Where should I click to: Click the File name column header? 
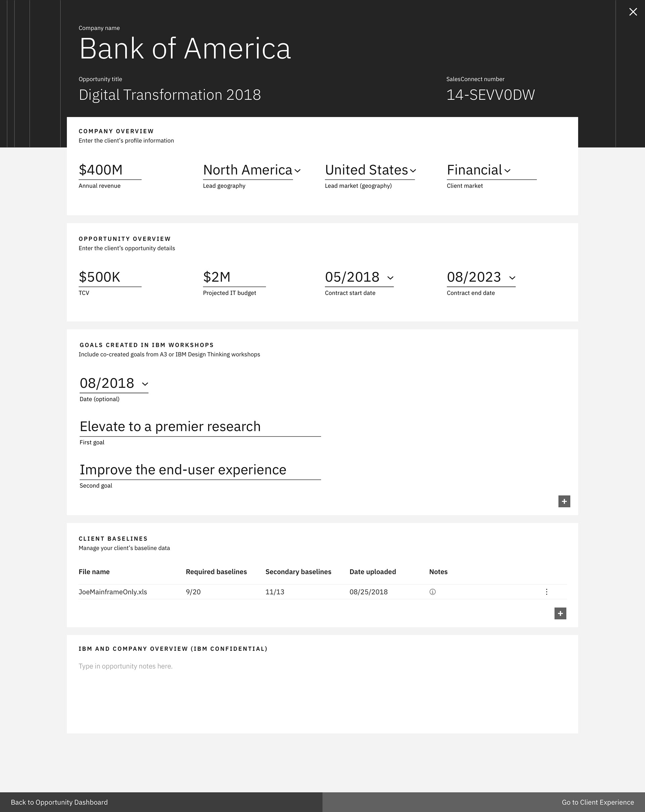94,572
